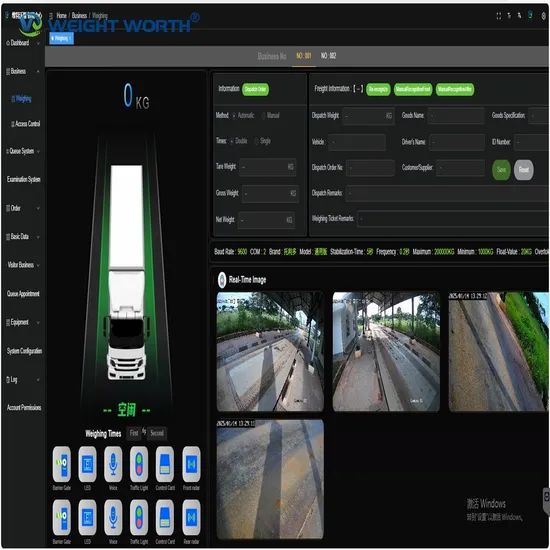Image resolution: width=550 pixels, height=550 pixels.
Task: Click the Tare Weight input field
Action: click(x=268, y=167)
